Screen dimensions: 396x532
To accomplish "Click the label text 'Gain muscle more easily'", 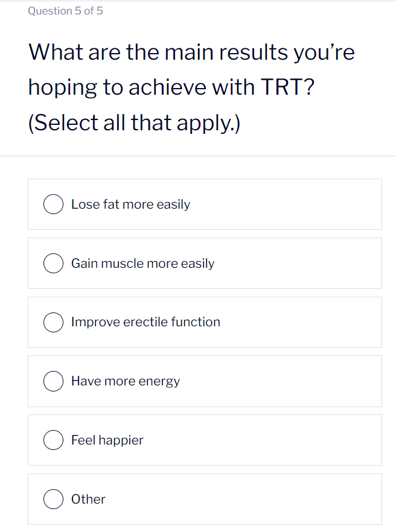I will click(142, 263).
